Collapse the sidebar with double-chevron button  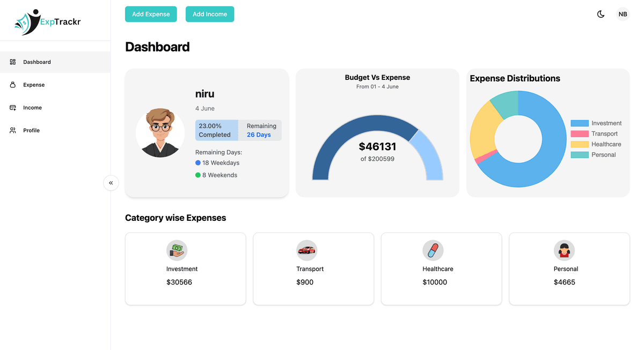[111, 183]
